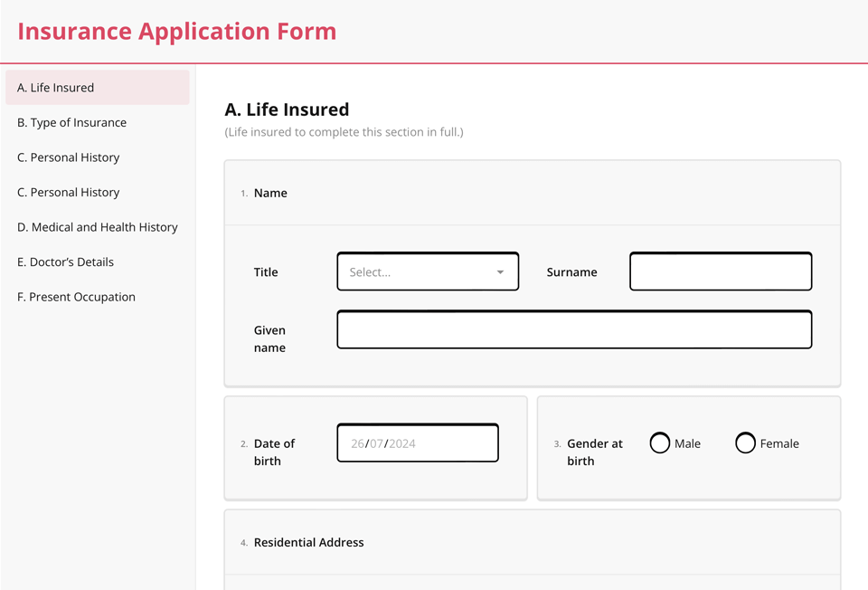The image size is (868, 590).
Task: Click the Male option label text
Action: [687, 443]
